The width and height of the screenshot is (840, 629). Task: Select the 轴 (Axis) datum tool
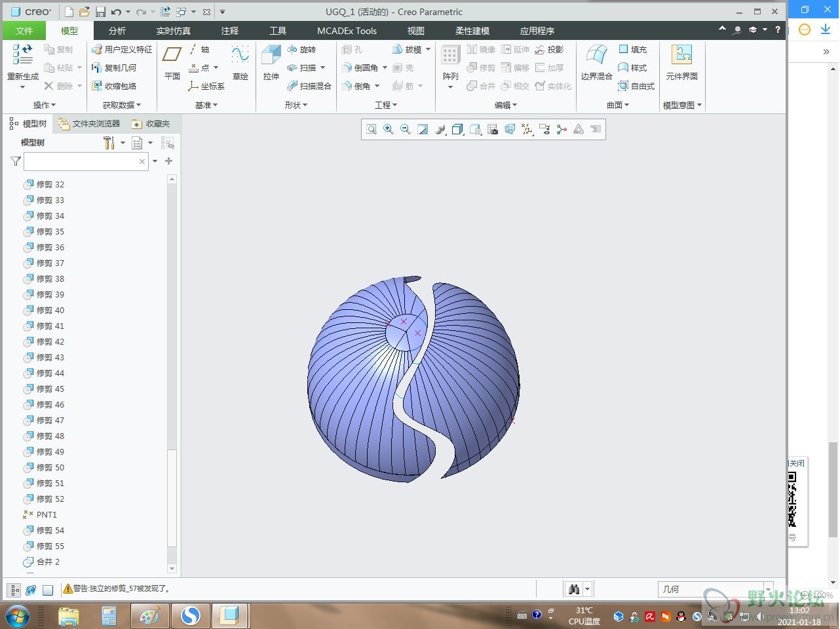point(199,49)
